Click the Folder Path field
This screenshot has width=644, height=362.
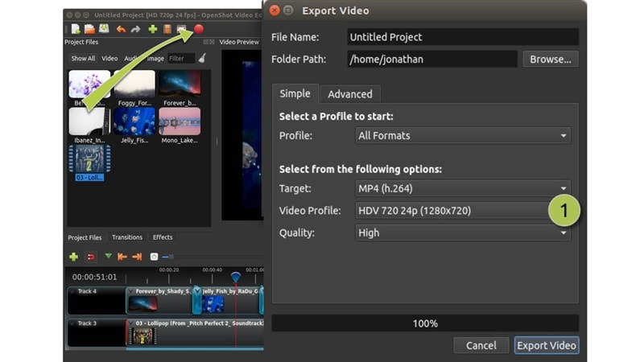point(432,59)
